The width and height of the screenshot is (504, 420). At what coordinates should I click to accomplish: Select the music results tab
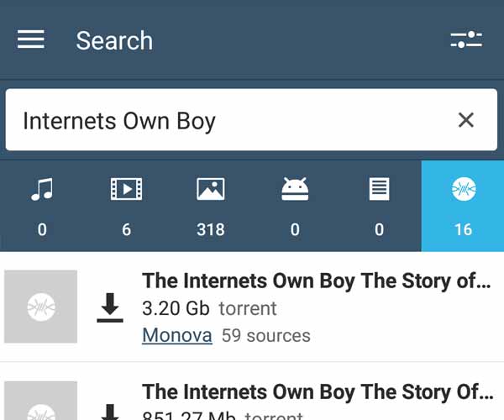point(42,206)
